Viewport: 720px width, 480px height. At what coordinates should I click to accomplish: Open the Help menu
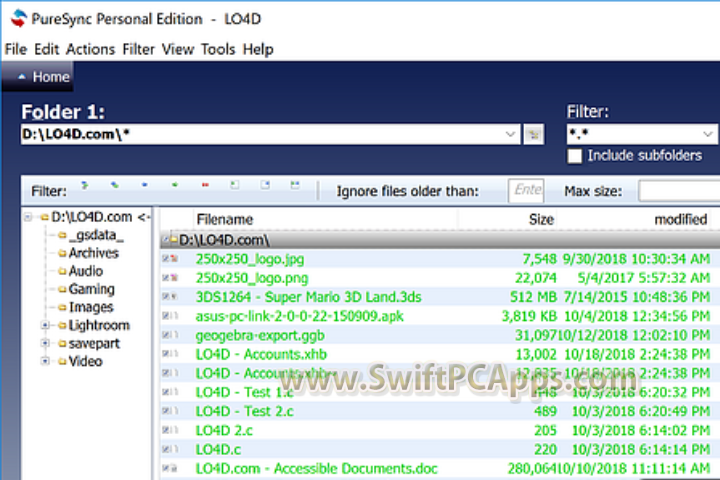pos(258,49)
